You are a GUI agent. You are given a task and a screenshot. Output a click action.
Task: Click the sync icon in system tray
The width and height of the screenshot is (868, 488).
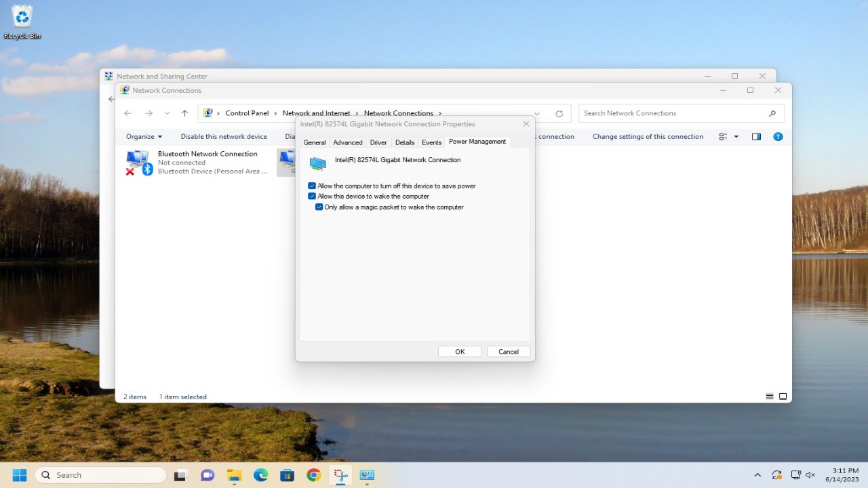click(777, 475)
